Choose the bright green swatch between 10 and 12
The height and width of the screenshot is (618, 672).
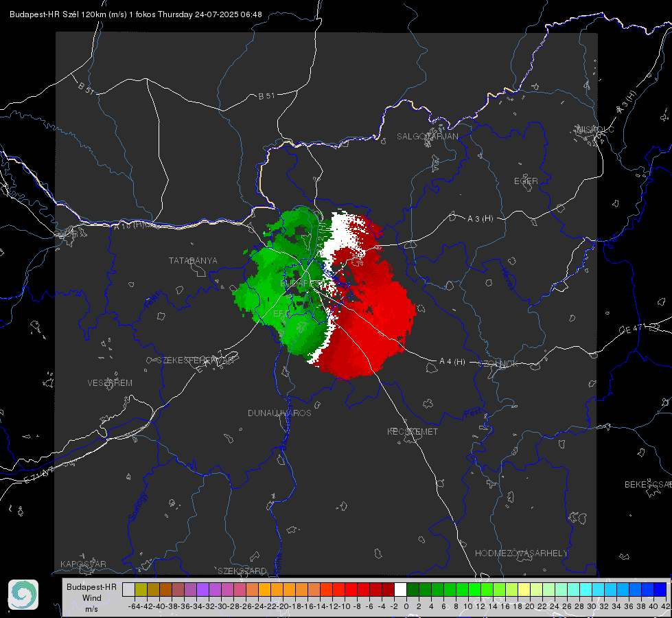point(474,589)
